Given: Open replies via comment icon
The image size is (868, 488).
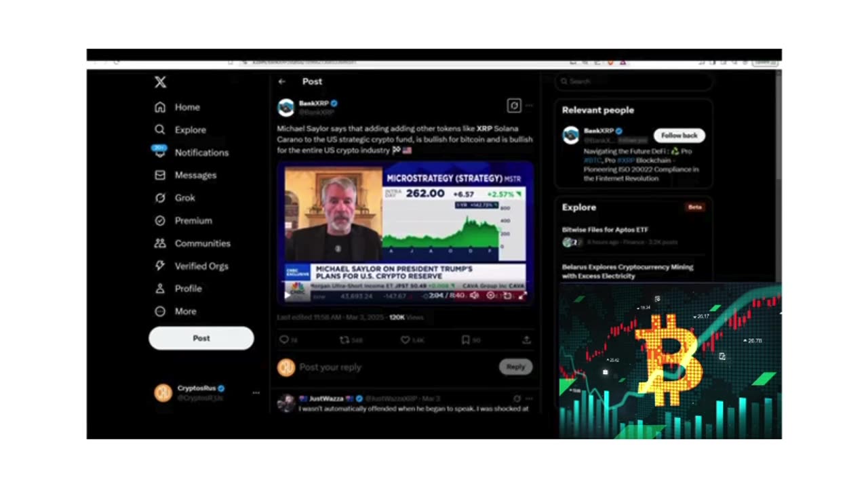Looking at the screenshot, I should pyautogui.click(x=283, y=340).
